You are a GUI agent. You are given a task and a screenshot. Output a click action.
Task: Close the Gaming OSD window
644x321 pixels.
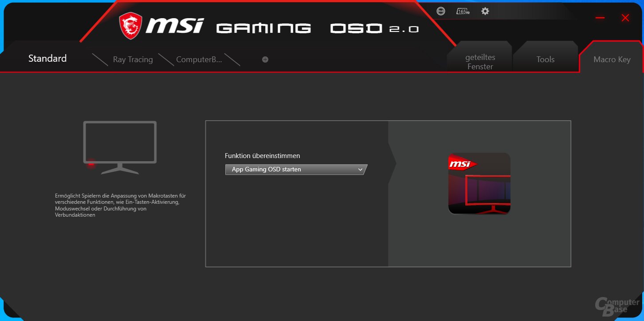pyautogui.click(x=625, y=18)
